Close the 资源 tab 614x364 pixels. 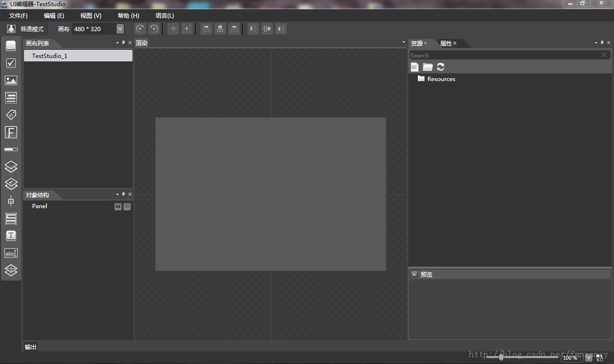(x=425, y=43)
